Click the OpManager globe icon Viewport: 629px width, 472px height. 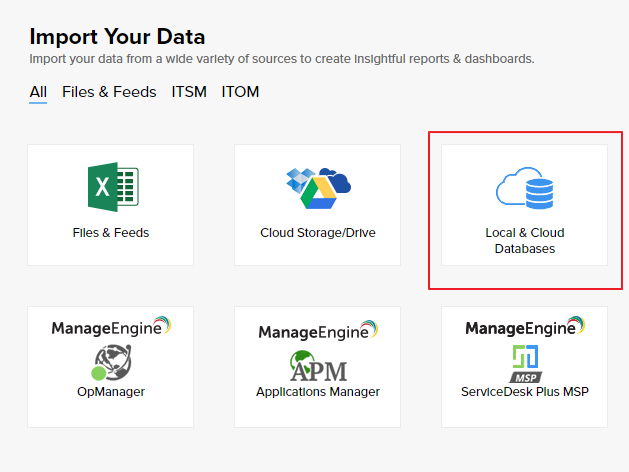pyautogui.click(x=111, y=362)
